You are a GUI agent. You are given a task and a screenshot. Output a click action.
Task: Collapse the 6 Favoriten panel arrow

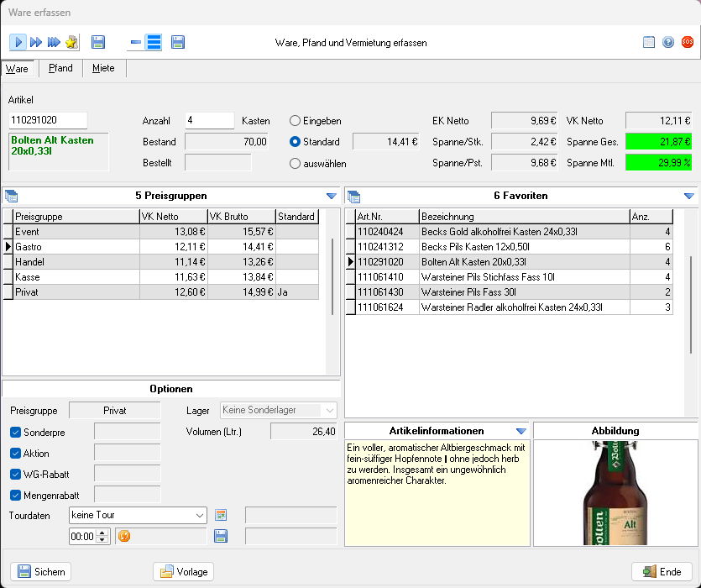(x=689, y=196)
